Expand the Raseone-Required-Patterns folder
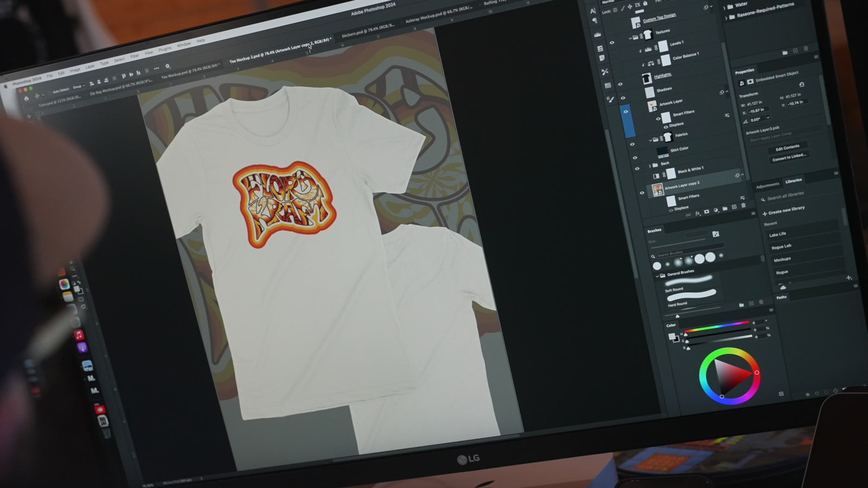This screenshot has width=868, height=488. [726, 18]
